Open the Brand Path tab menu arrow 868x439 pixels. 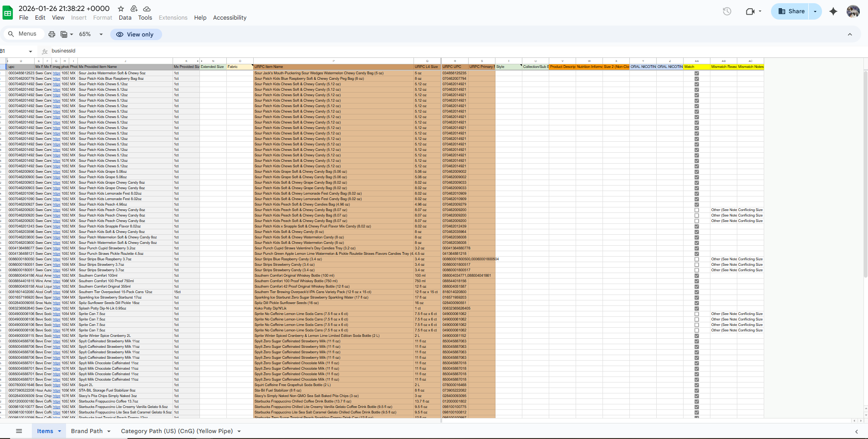click(x=109, y=431)
